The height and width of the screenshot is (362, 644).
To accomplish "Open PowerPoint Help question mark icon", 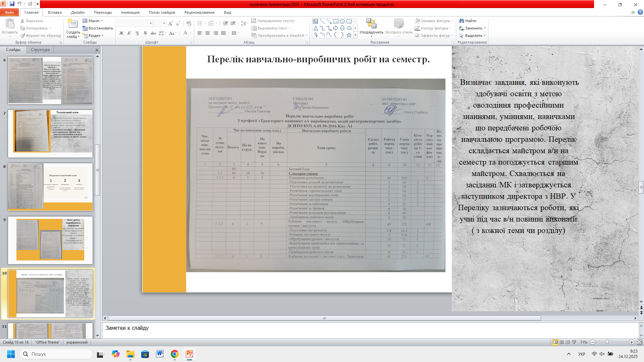I will point(640,12).
